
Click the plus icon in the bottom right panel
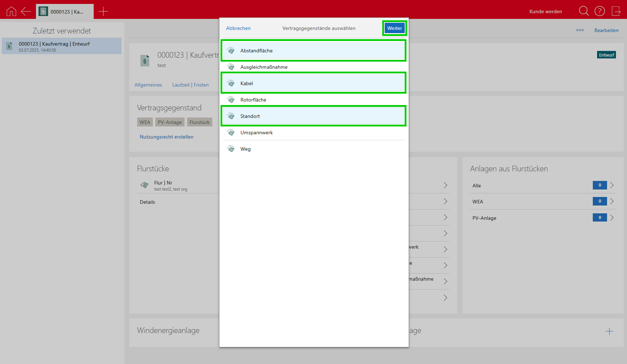point(609,331)
